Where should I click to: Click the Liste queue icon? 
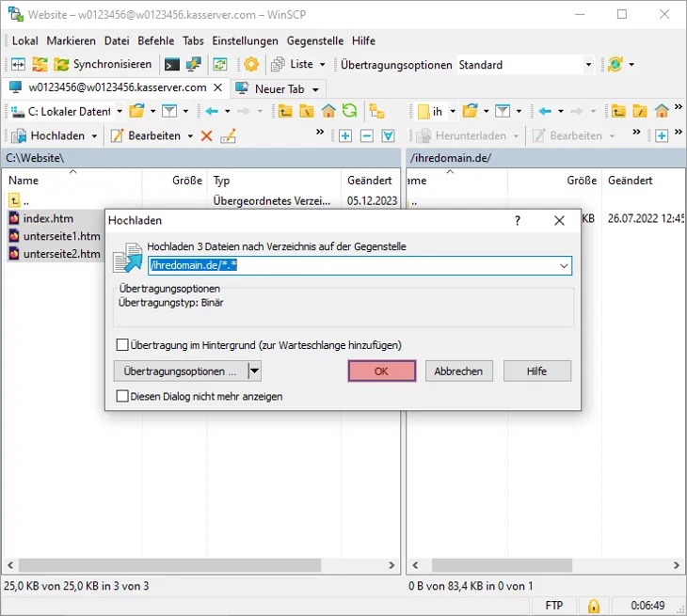point(278,64)
